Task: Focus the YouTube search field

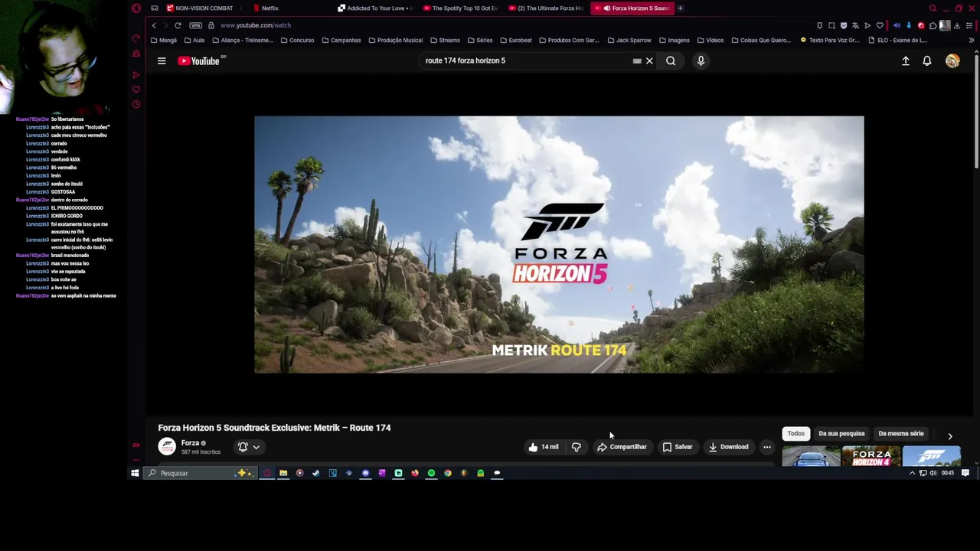Action: coord(527,60)
